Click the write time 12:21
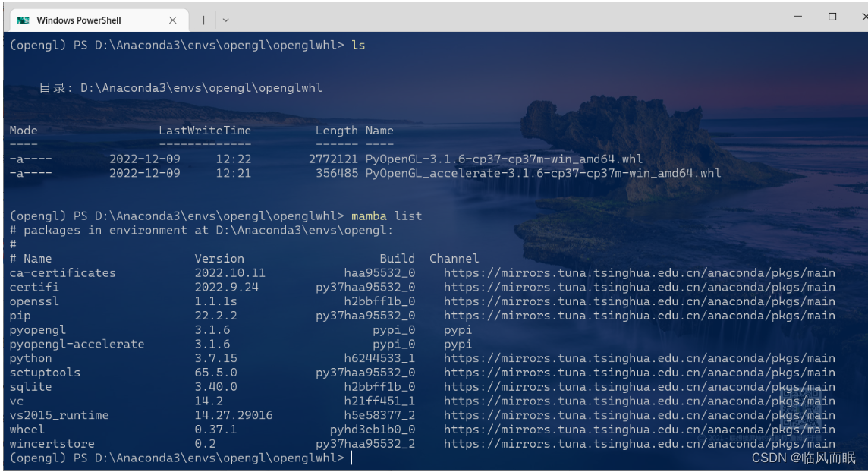The height and width of the screenshot is (472, 868). (x=234, y=173)
